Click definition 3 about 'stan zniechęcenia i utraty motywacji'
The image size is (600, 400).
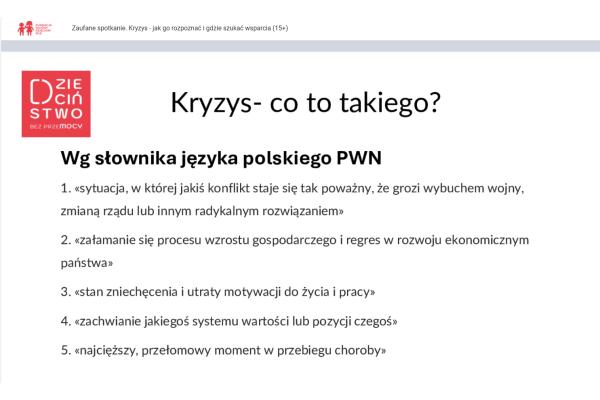(x=218, y=293)
